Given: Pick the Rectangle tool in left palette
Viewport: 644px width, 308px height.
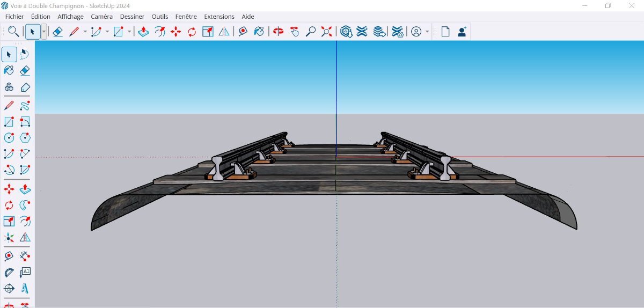Looking at the screenshot, I should coord(9,122).
